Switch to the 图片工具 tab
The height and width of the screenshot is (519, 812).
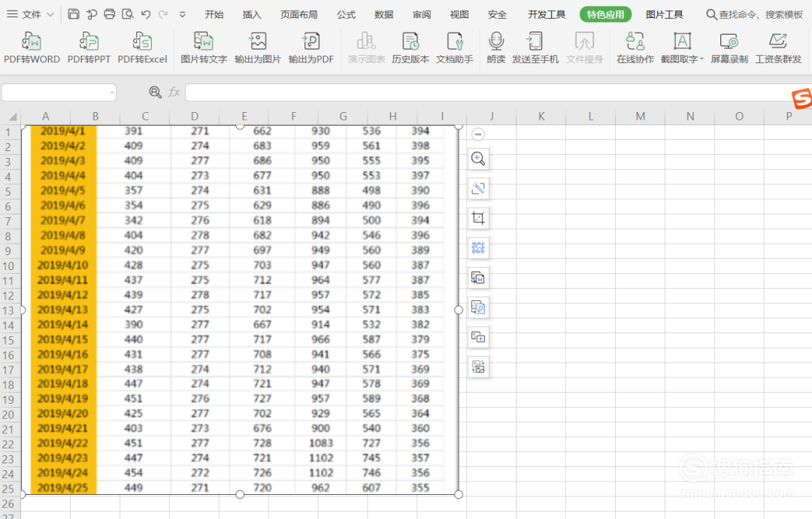(665, 14)
